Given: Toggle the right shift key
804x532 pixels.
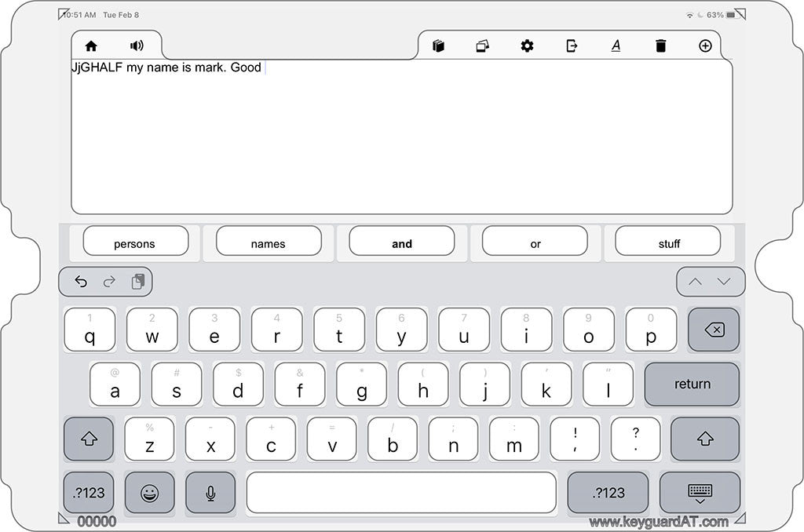Looking at the screenshot, I should click(x=704, y=439).
